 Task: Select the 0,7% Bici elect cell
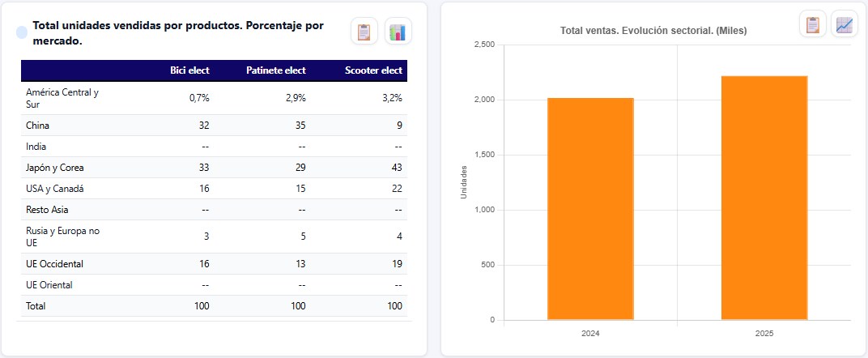[x=199, y=98]
